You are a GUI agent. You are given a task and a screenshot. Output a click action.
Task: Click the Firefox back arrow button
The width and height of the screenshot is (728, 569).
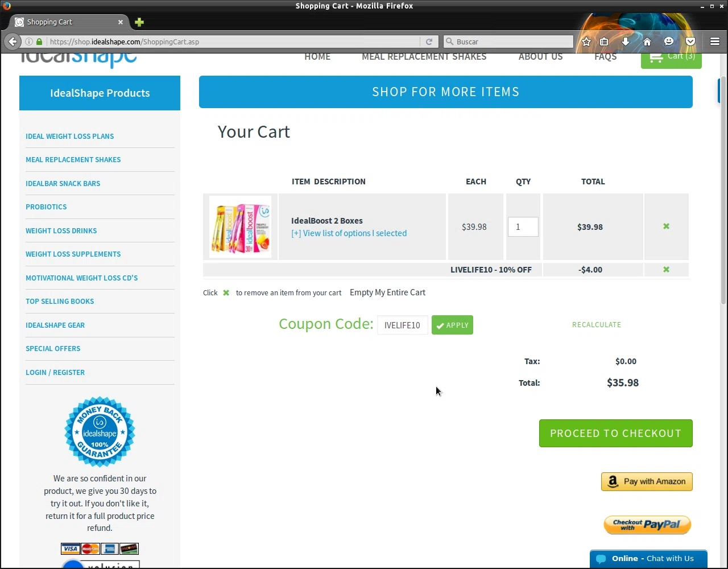point(13,42)
